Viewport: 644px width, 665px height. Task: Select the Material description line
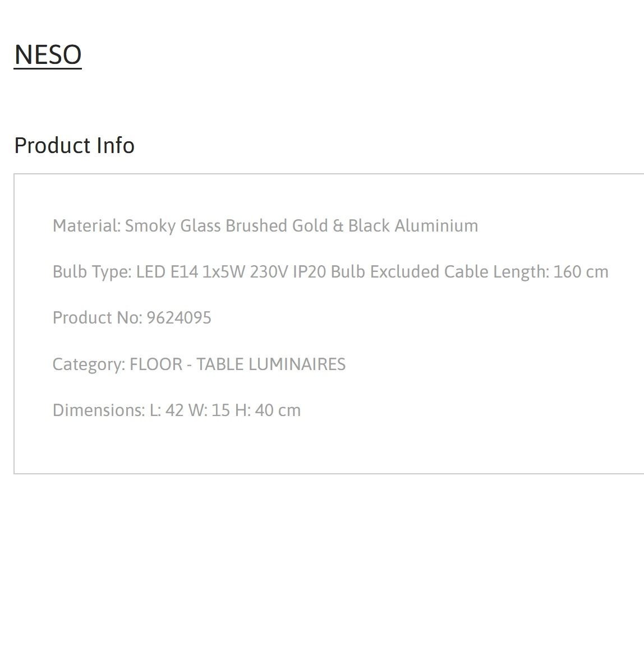(x=265, y=226)
